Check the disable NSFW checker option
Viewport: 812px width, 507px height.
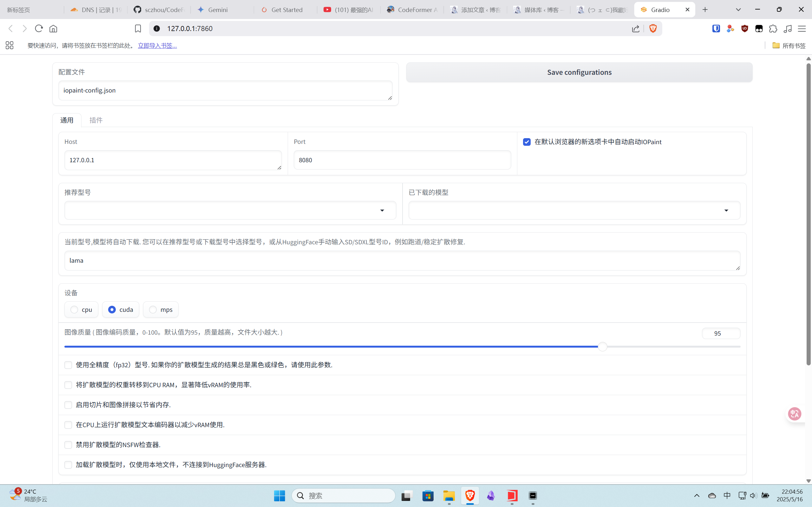[68, 445]
